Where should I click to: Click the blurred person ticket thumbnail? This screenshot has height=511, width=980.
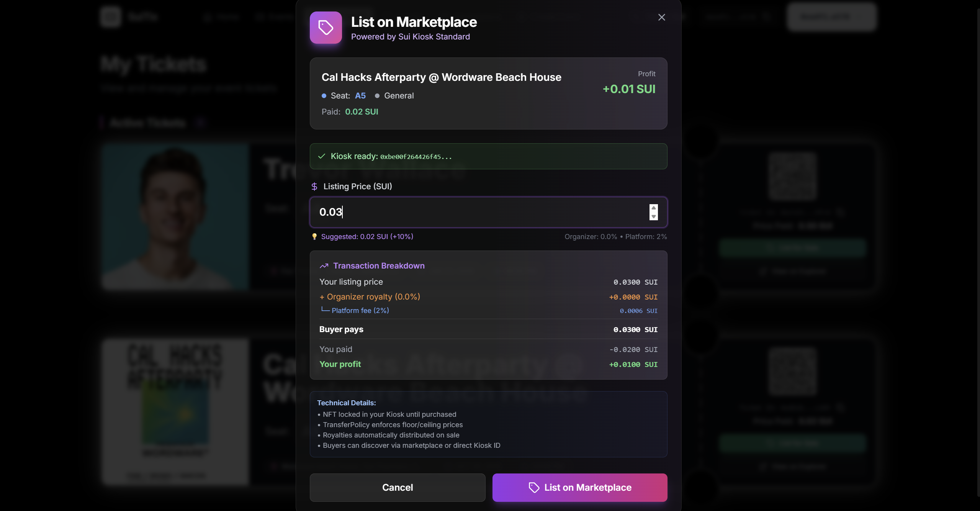(175, 216)
